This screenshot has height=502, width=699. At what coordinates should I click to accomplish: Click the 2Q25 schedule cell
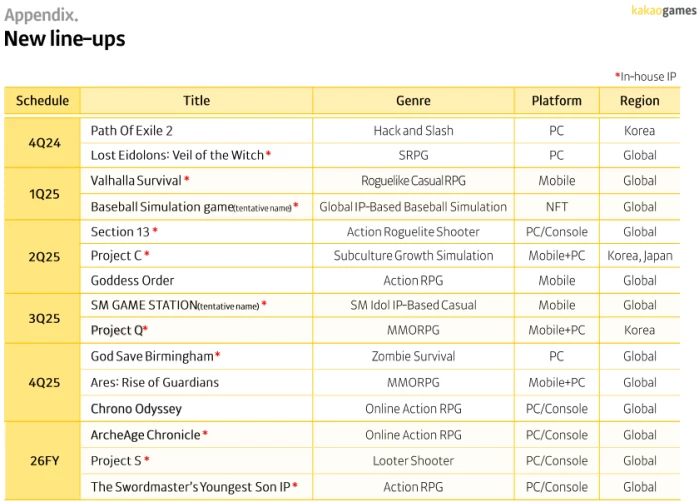[x=44, y=257]
